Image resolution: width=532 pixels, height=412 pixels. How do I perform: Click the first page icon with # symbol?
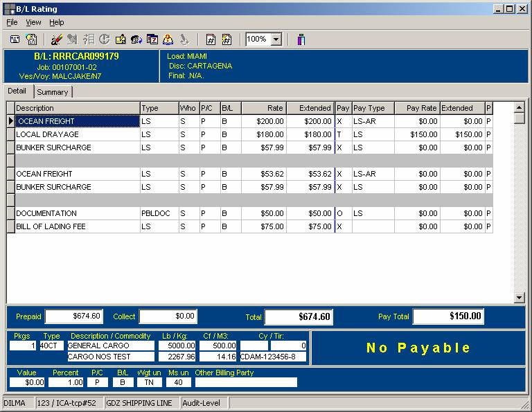211,39
